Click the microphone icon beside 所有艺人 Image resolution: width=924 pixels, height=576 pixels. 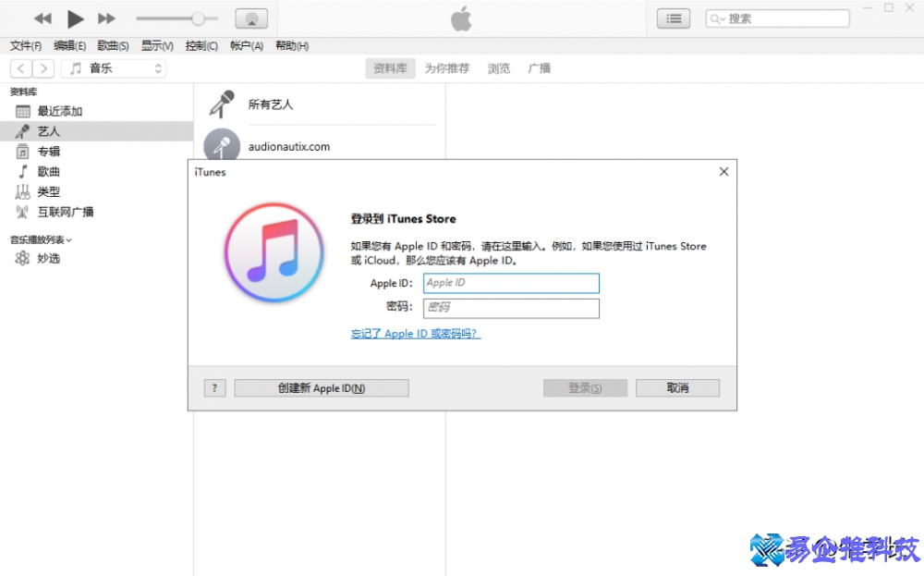(x=220, y=104)
